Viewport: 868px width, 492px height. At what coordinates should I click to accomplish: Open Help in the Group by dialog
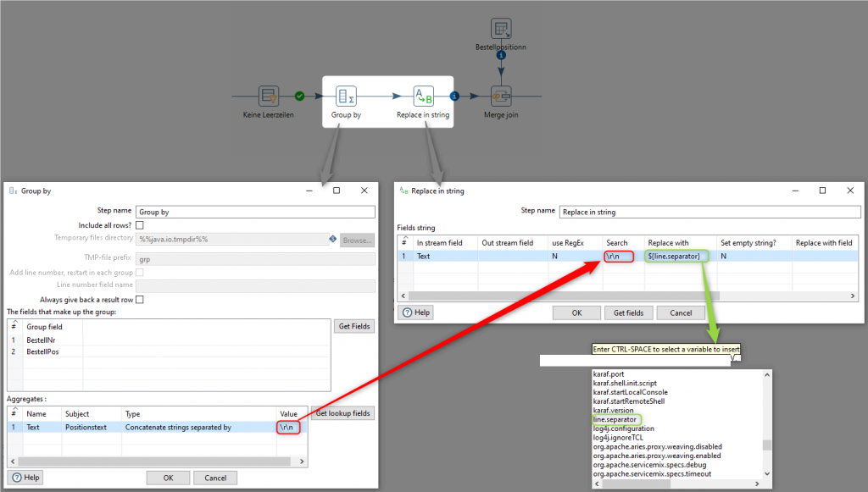(25, 478)
